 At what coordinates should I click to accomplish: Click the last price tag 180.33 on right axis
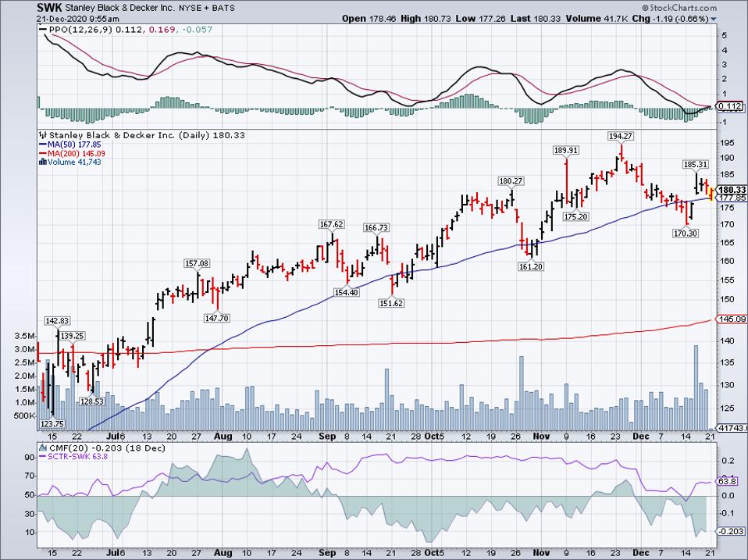pyautogui.click(x=732, y=190)
